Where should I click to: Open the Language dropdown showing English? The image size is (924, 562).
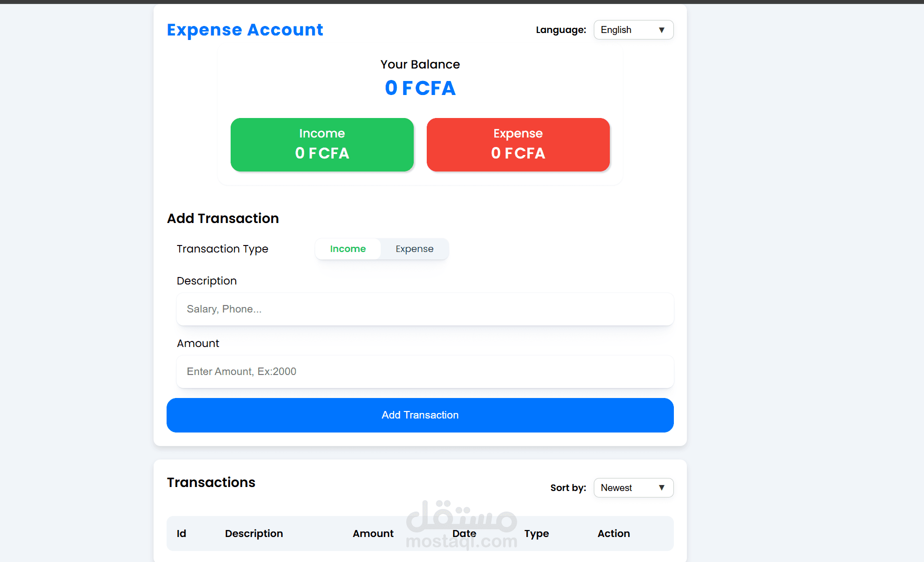(x=632, y=30)
